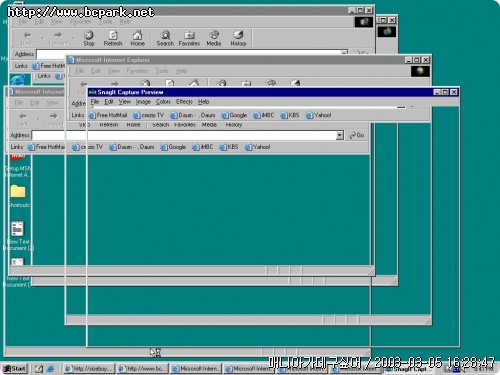This screenshot has height=375, width=500.
Task: Click the Windows Start button
Action: (x=15, y=369)
